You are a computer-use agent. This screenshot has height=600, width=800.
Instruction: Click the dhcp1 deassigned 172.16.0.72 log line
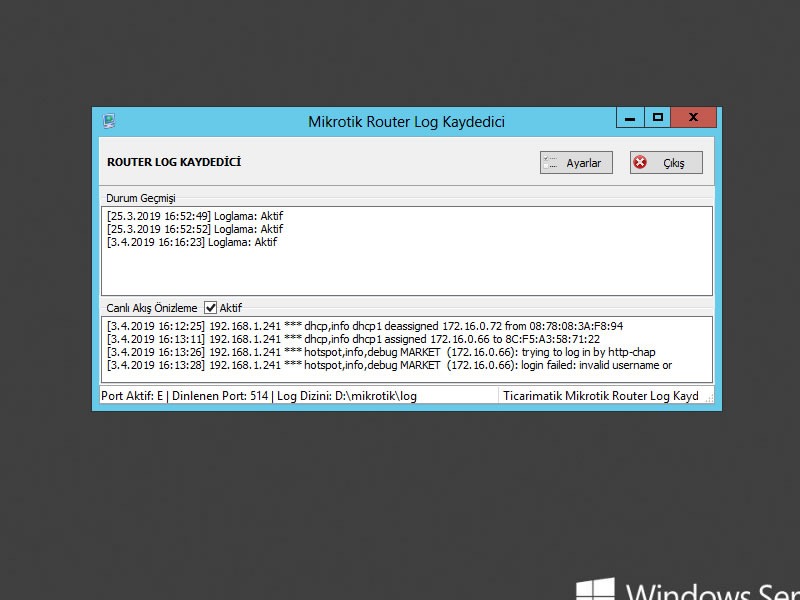(x=365, y=326)
